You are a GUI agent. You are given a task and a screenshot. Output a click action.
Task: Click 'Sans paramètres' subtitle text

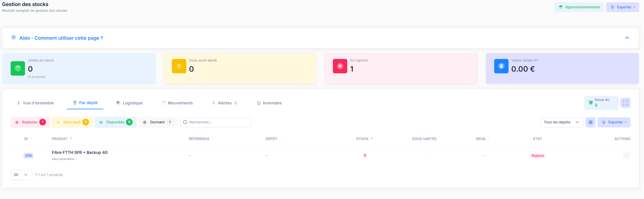coord(63,159)
